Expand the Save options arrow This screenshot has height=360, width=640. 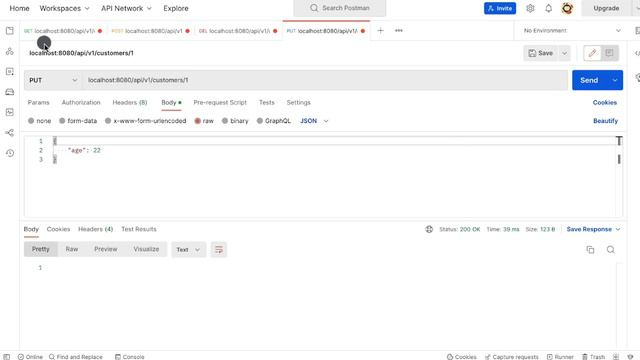[564, 53]
